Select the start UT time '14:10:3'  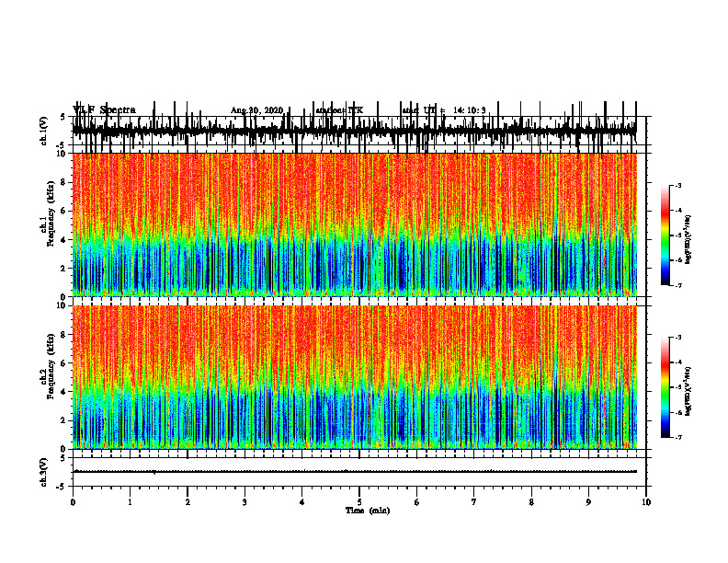tap(470, 110)
